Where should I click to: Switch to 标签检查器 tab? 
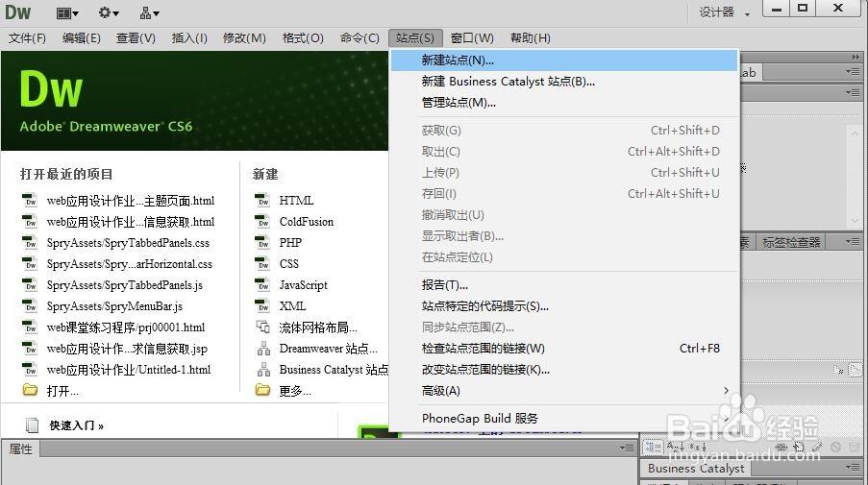coord(791,242)
